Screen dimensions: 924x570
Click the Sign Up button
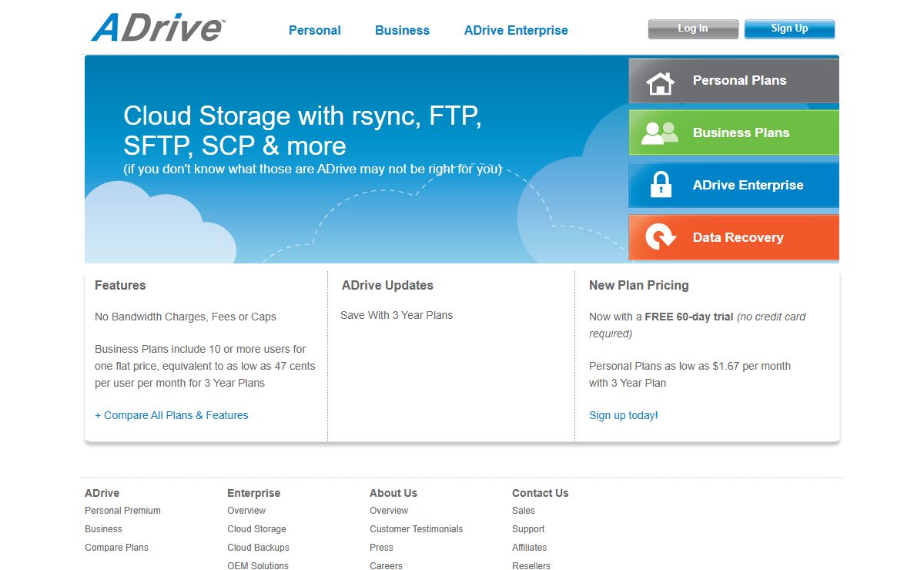coord(789,29)
